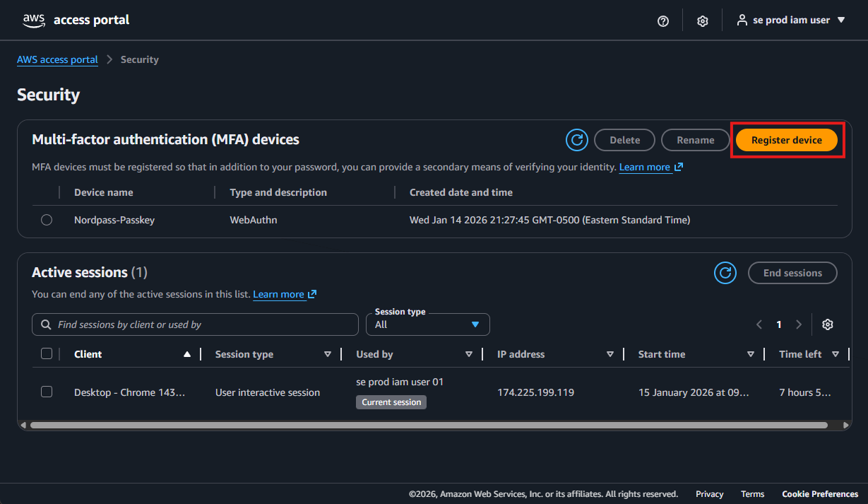Refresh the MFA devices list

click(x=577, y=140)
